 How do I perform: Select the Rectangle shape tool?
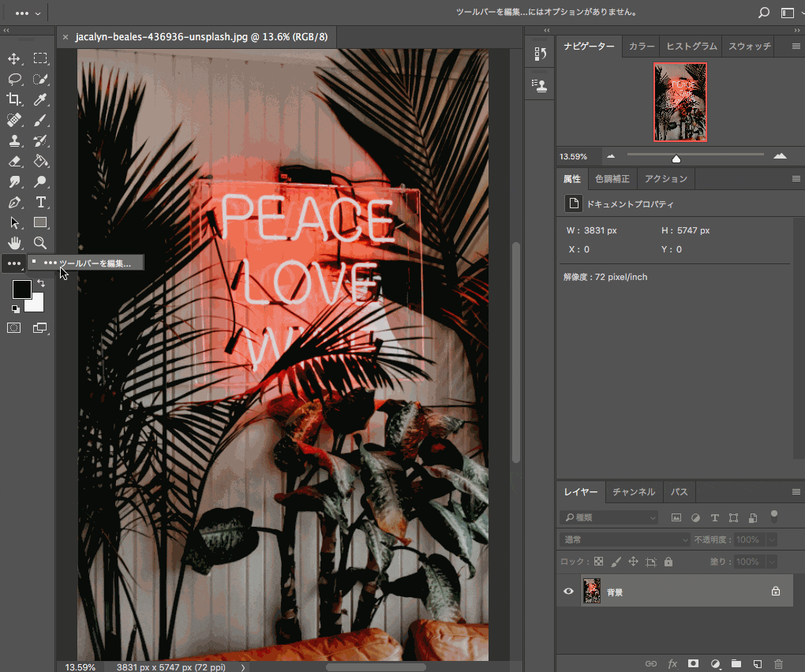pyautogui.click(x=40, y=222)
